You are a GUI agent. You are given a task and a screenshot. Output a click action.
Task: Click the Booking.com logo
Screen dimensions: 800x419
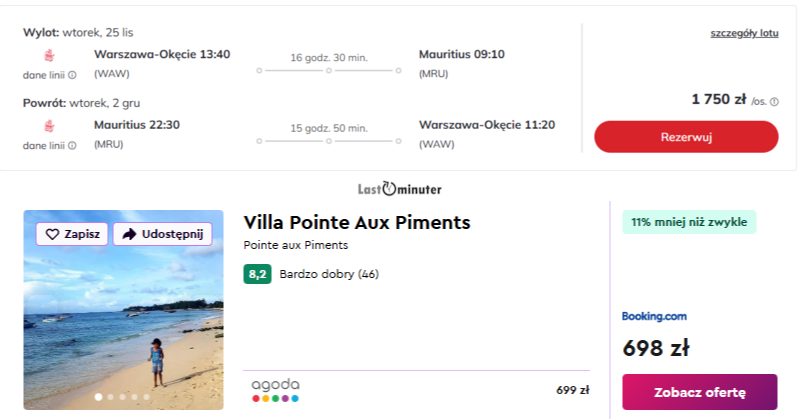click(654, 317)
